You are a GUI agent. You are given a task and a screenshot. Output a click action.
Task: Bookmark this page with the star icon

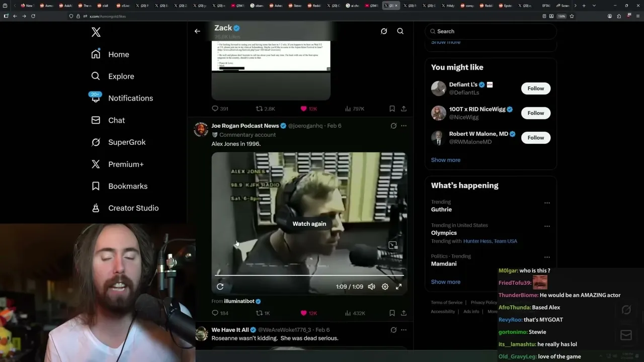(572, 16)
